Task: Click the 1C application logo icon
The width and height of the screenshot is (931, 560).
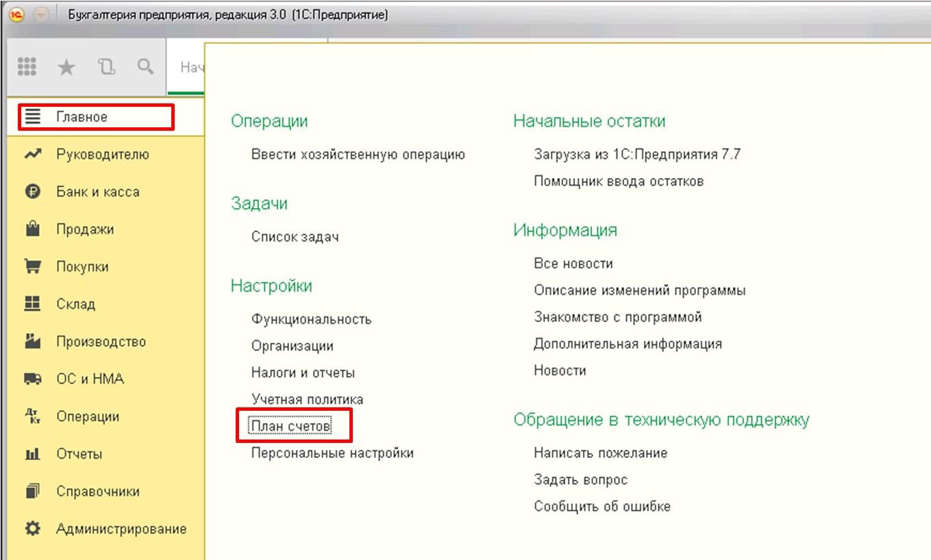Action: (x=17, y=15)
